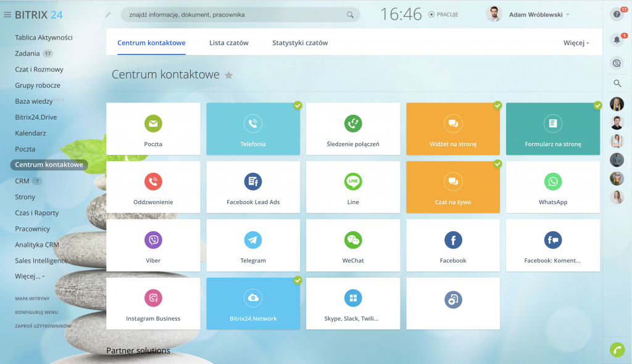
Task: Open the Poczta mail channel icon
Action: point(153,123)
